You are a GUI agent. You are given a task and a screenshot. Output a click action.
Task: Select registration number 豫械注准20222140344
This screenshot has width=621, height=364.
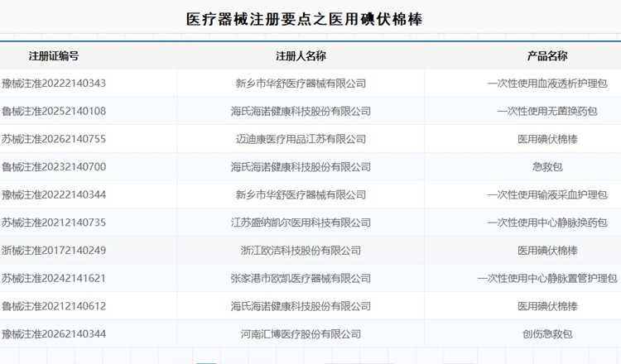(54, 194)
